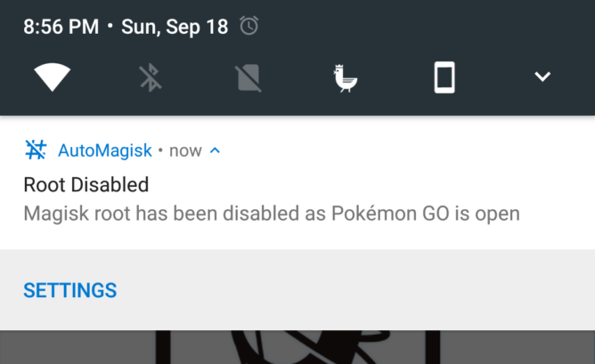Tap the AutoMagisk hash icon
Image resolution: width=595 pixels, height=364 pixels.
click(x=36, y=150)
